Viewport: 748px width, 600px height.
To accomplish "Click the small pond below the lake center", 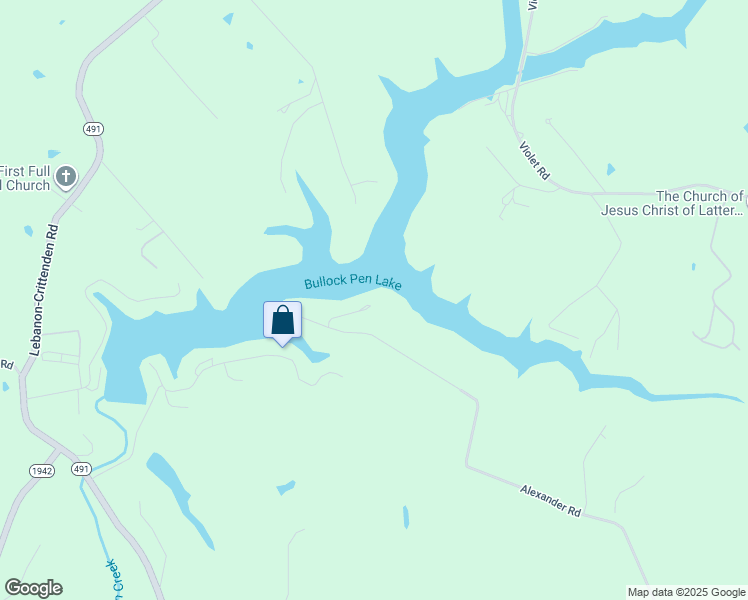I will pyautogui.click(x=286, y=488).
